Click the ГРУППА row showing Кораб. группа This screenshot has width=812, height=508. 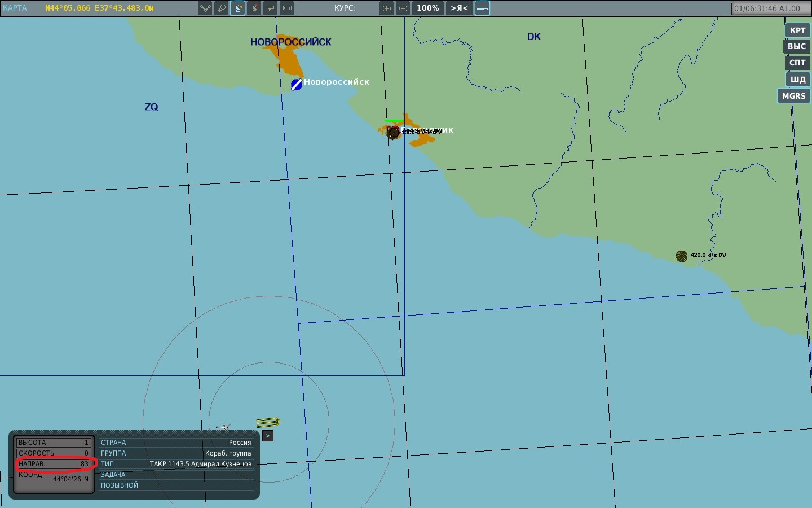[176, 453]
